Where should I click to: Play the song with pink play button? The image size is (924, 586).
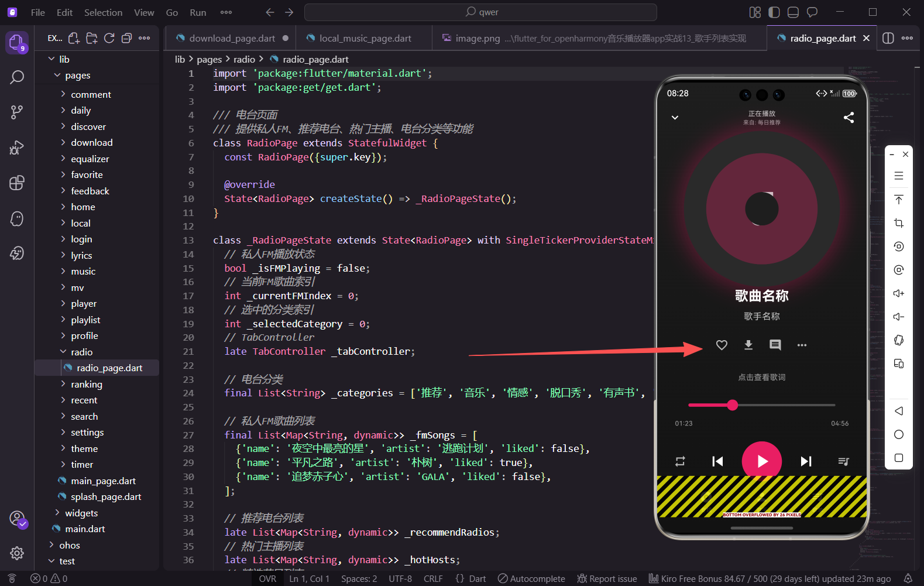click(x=761, y=461)
